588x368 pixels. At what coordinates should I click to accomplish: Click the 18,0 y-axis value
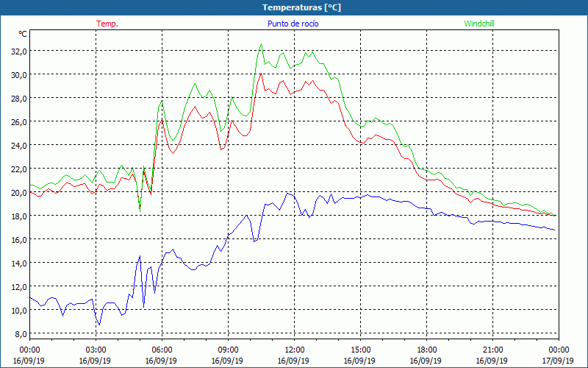coord(19,216)
